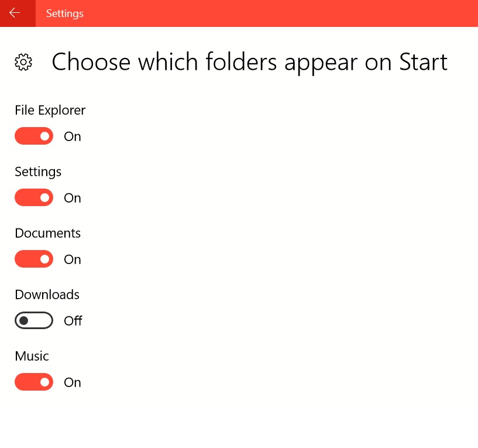Turn off the File Explorer toggle

coord(34,136)
